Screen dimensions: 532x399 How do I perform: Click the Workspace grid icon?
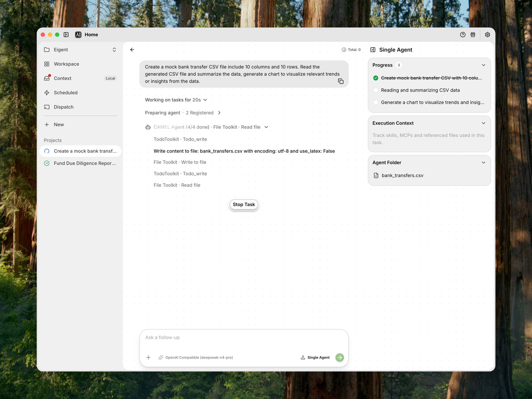(47, 64)
